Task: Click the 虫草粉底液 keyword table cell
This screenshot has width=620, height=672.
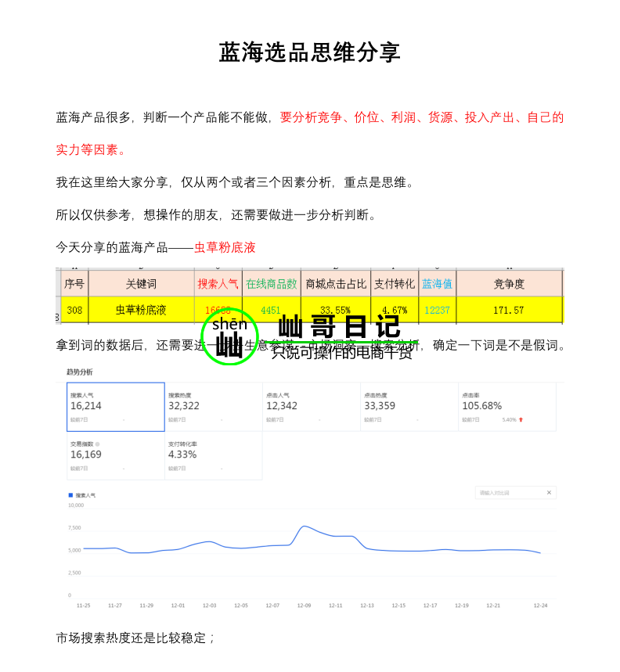Action: (141, 310)
